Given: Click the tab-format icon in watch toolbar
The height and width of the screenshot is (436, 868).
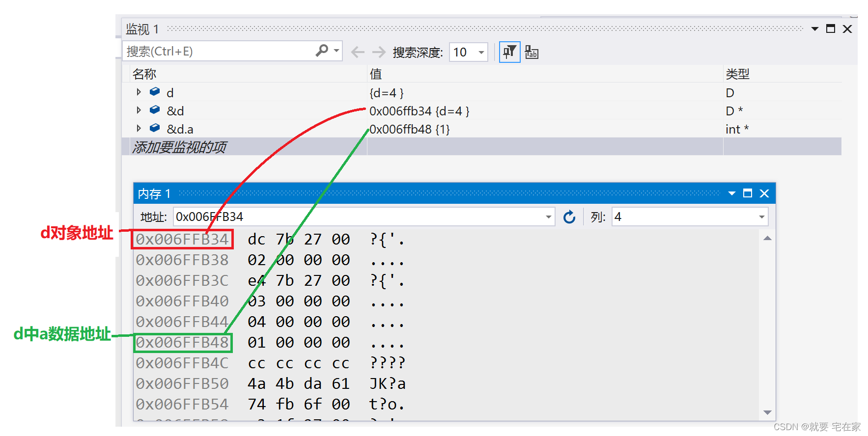Looking at the screenshot, I should [x=532, y=52].
